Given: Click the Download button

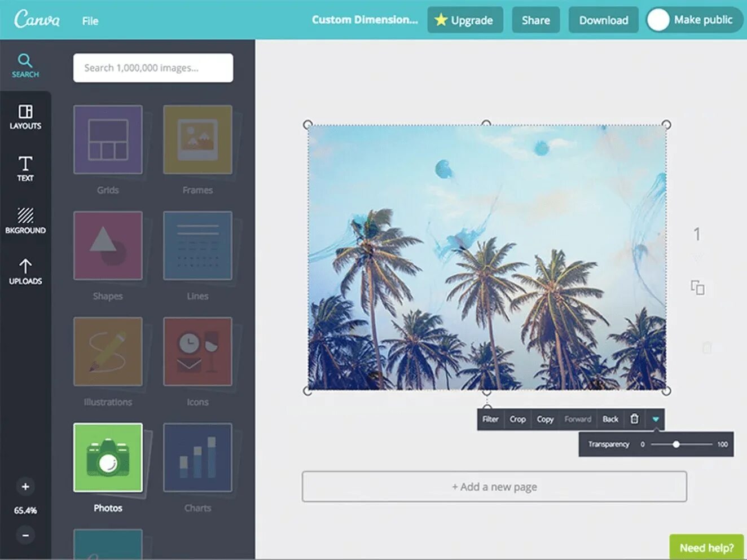Looking at the screenshot, I should 603,20.
